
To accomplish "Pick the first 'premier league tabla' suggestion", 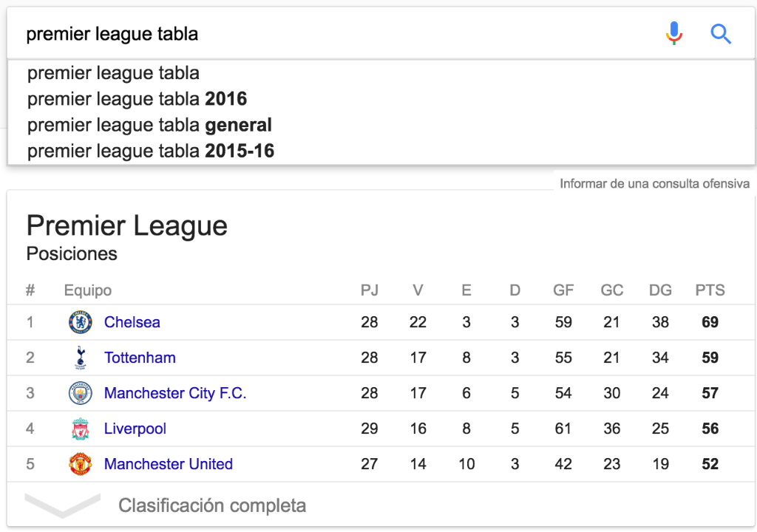I will click(x=113, y=73).
